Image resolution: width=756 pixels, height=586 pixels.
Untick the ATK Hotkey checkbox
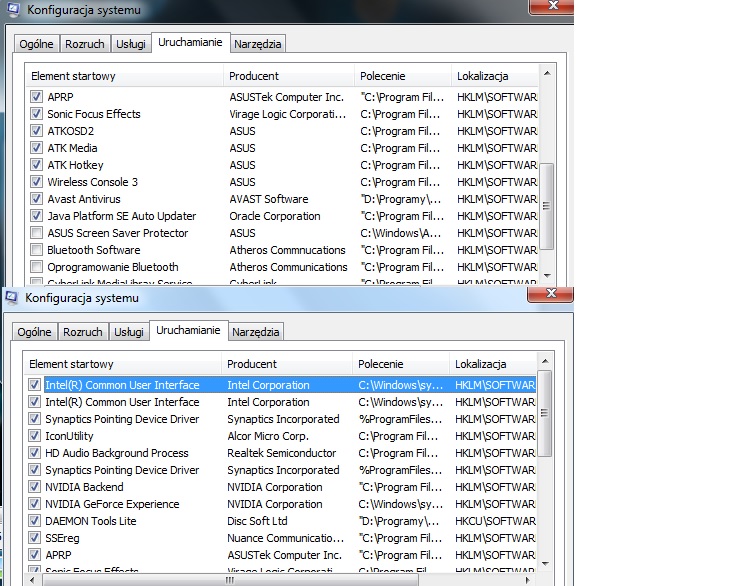36,164
